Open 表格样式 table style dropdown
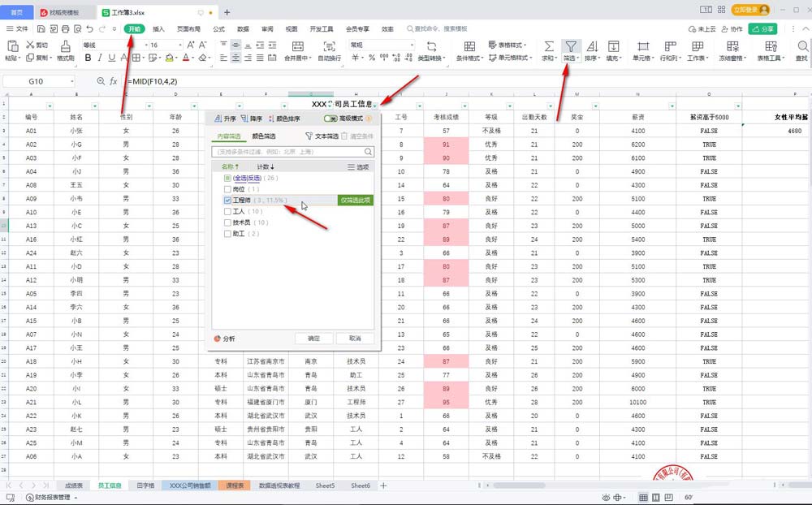Viewport: 812px width, 505px height. pyautogui.click(x=508, y=45)
